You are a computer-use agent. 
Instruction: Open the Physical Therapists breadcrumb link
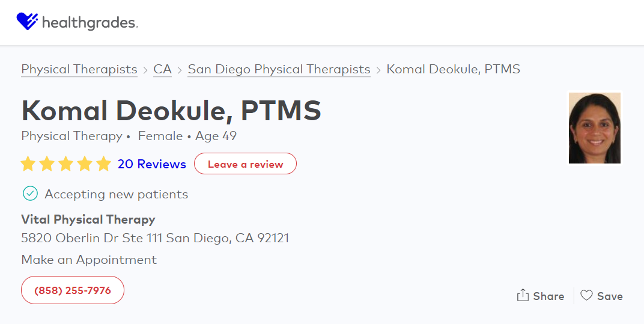tap(79, 69)
